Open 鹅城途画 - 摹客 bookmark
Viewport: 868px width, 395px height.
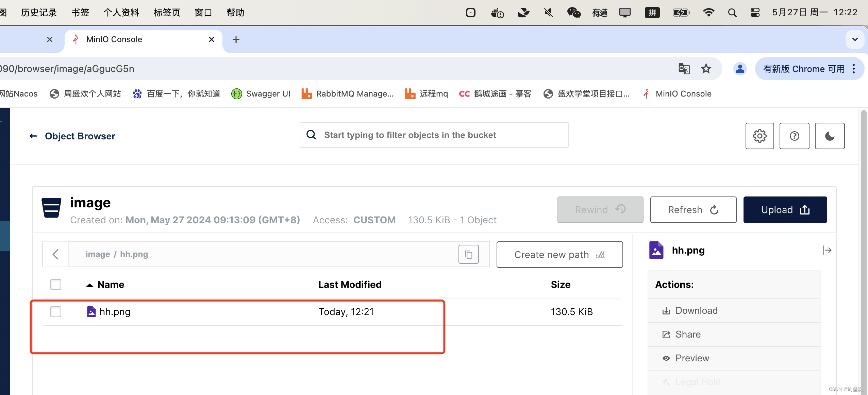coord(495,93)
